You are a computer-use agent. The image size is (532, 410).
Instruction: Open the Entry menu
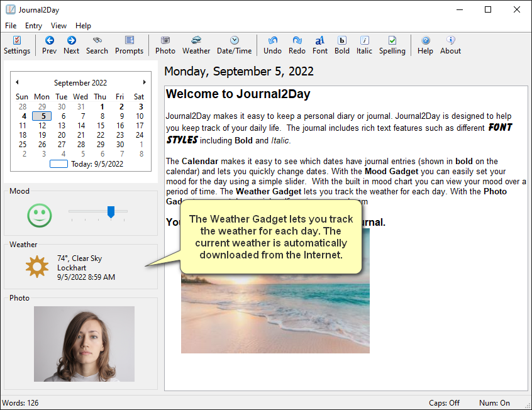point(33,26)
